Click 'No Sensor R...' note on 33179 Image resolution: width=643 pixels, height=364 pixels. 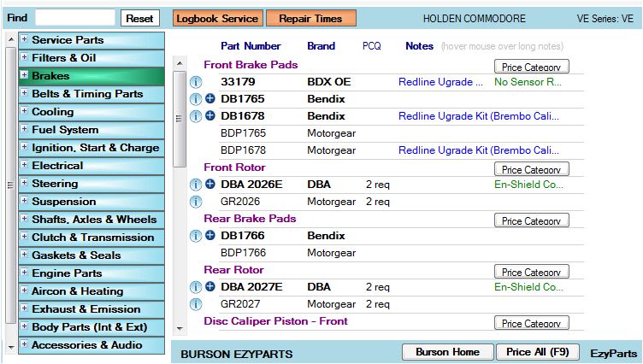point(528,82)
